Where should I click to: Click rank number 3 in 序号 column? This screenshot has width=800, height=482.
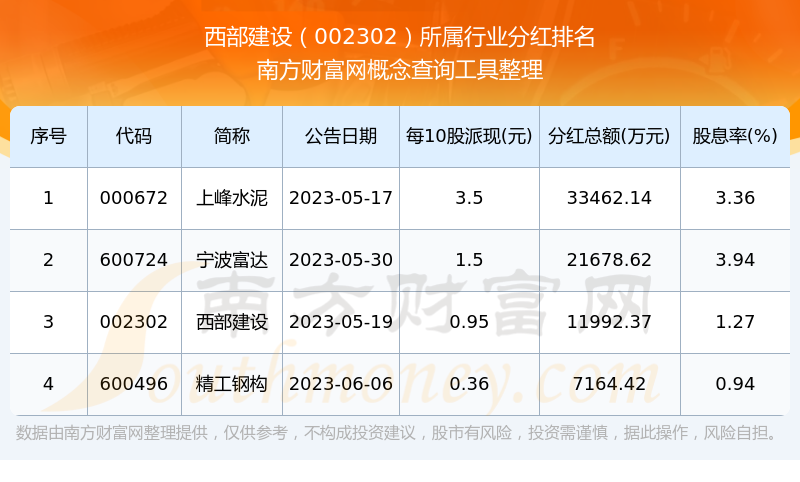pyautogui.click(x=48, y=322)
